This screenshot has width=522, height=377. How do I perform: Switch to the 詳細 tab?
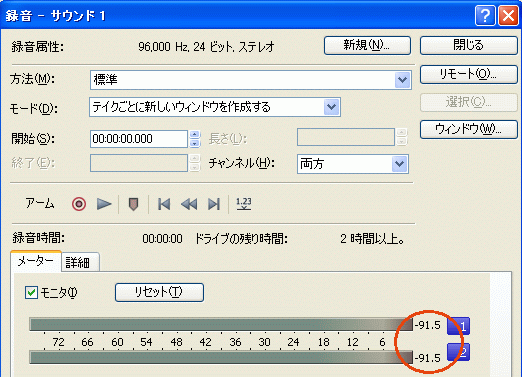click(x=80, y=262)
